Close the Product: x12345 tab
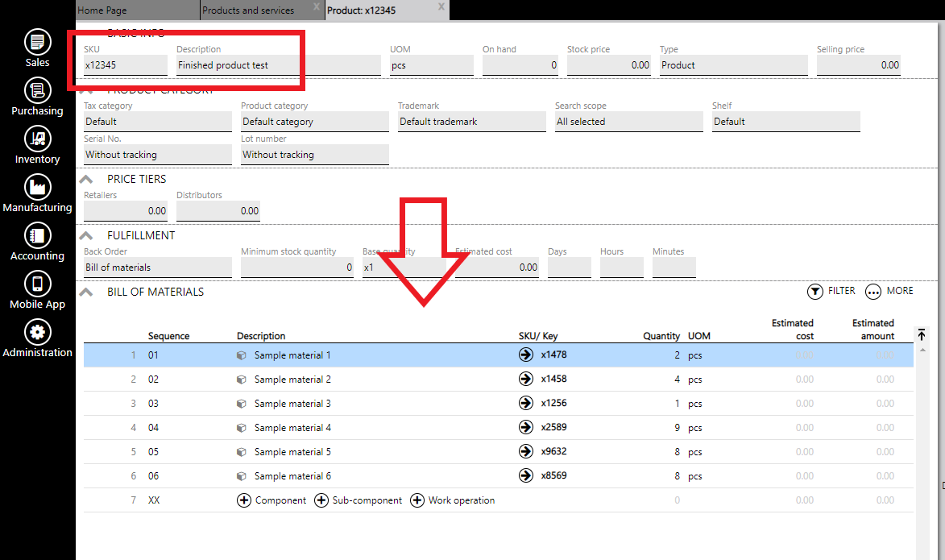The width and height of the screenshot is (945, 560). (x=441, y=6)
